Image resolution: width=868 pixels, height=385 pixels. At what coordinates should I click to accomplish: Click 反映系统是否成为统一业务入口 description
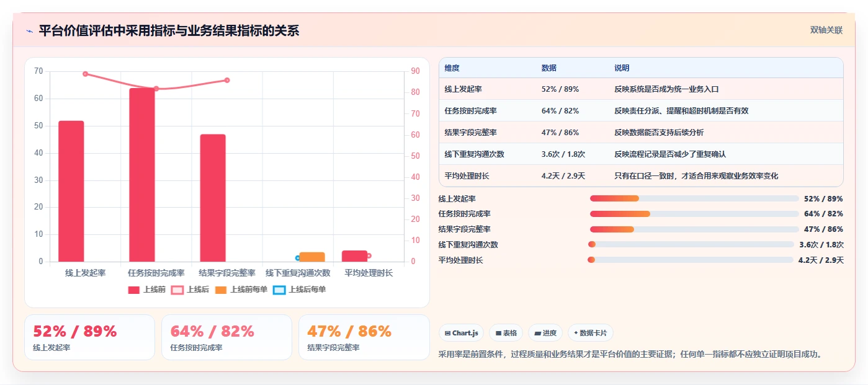666,89
